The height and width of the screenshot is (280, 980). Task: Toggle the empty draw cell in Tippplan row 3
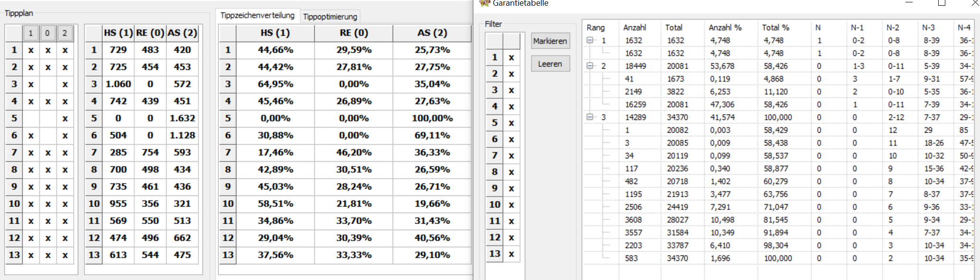(x=48, y=84)
